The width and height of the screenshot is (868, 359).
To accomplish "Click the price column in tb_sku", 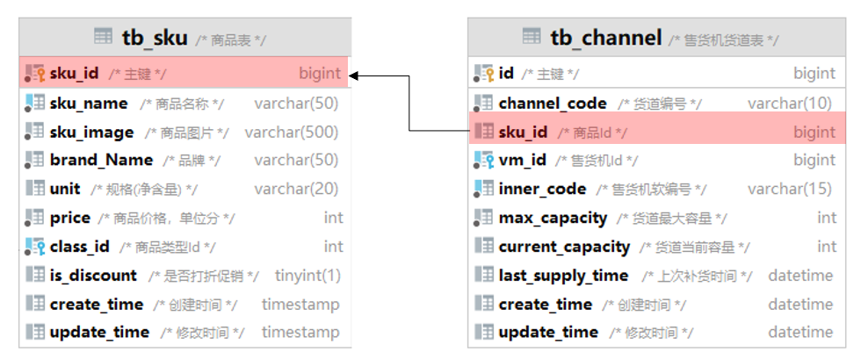I will (70, 218).
